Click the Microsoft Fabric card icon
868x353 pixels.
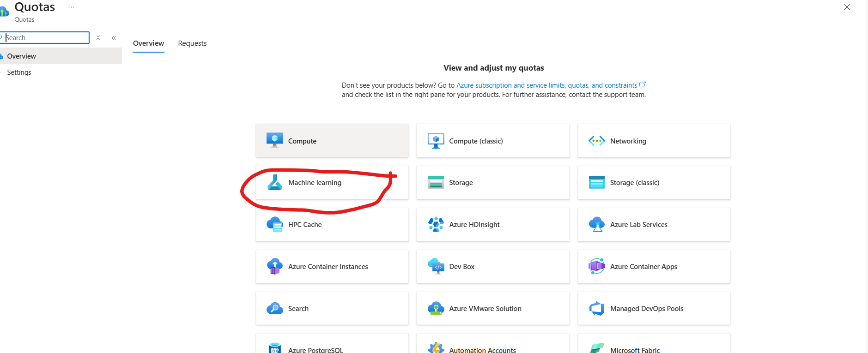click(596, 348)
